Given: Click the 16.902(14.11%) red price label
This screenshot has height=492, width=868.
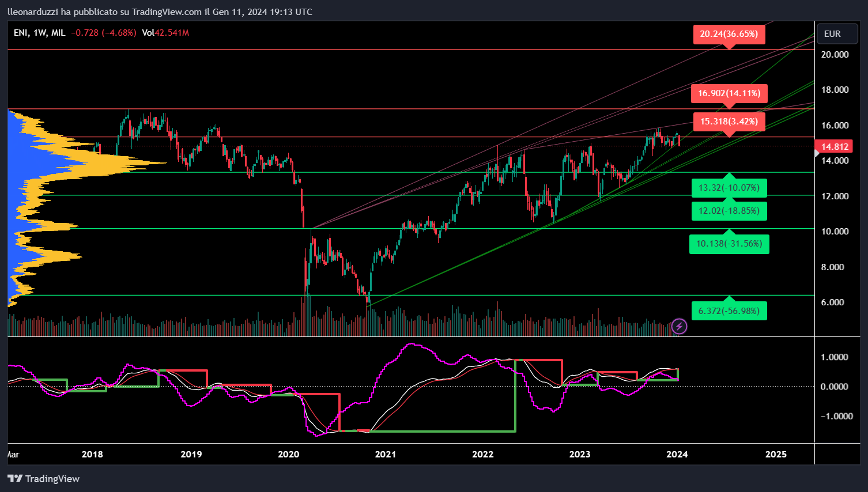Looking at the screenshot, I should click(x=729, y=93).
